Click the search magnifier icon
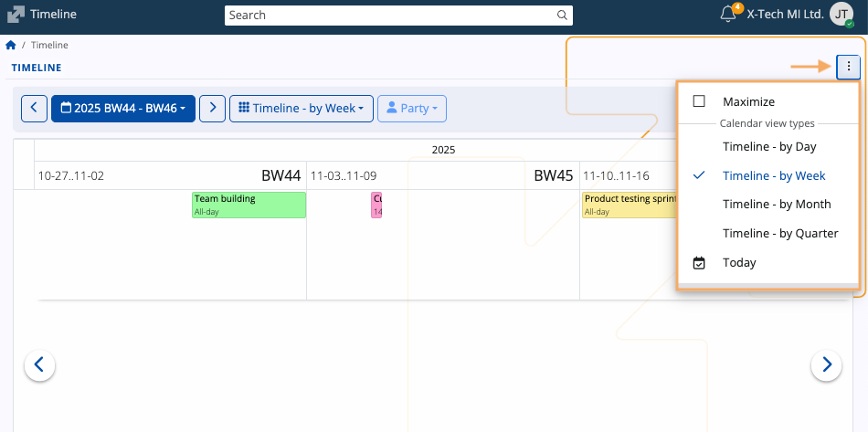The height and width of the screenshot is (432, 868). tap(563, 15)
